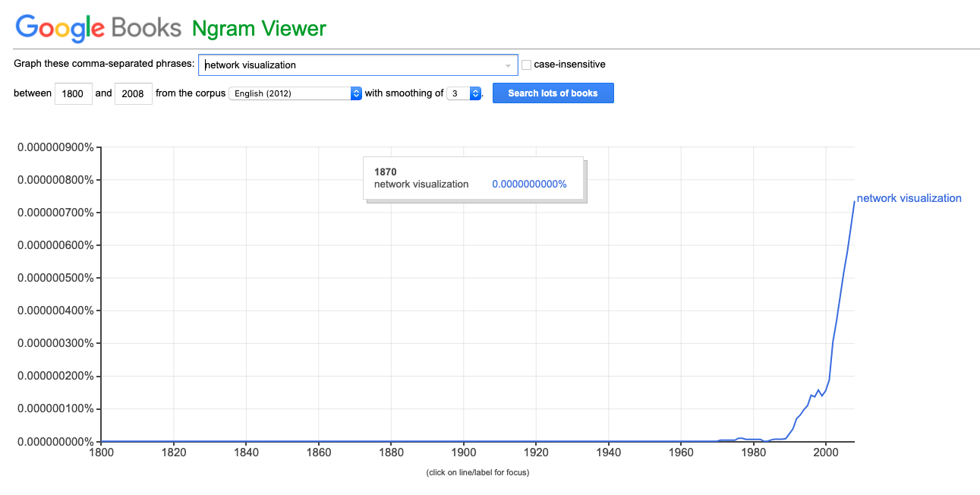Click the 1980 x-axis year label

tap(753, 452)
